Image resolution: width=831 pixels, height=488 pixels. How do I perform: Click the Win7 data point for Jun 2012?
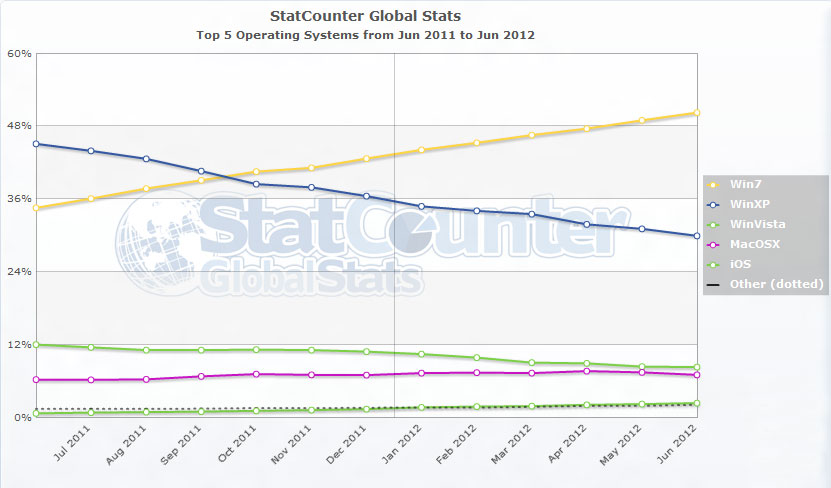tap(697, 113)
